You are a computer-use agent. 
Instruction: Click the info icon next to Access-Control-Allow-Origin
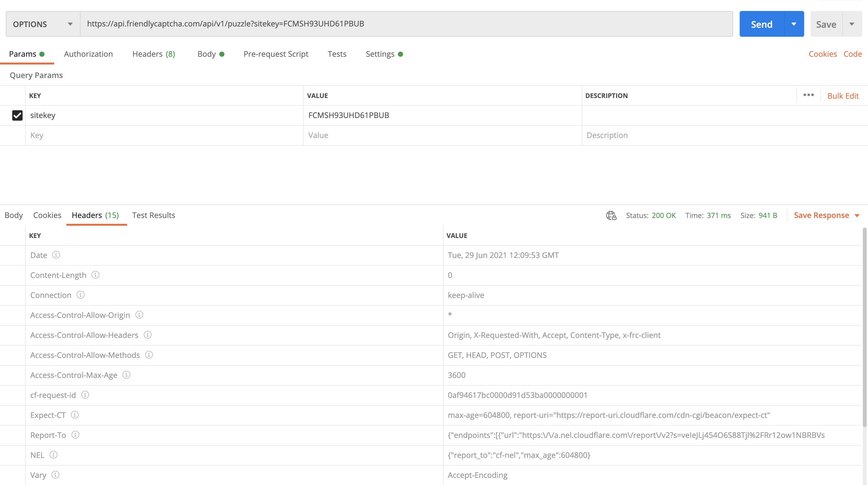click(x=139, y=315)
